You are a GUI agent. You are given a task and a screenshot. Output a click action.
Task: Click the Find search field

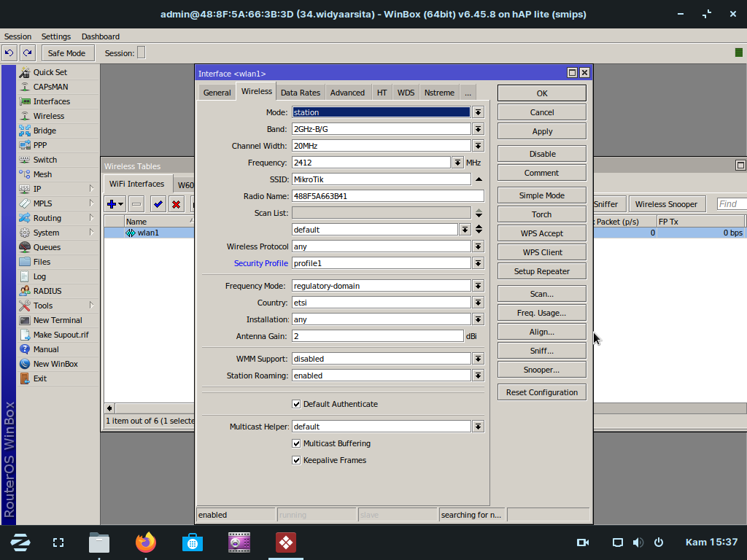click(x=732, y=204)
